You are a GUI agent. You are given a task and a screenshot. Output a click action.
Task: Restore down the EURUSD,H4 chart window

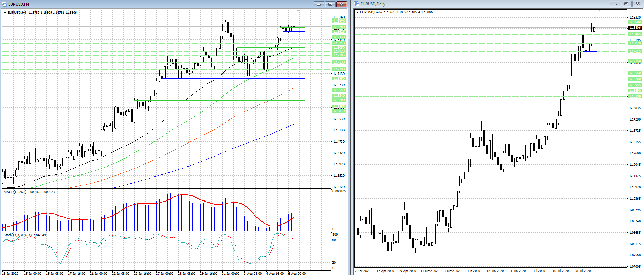tap(330, 4)
